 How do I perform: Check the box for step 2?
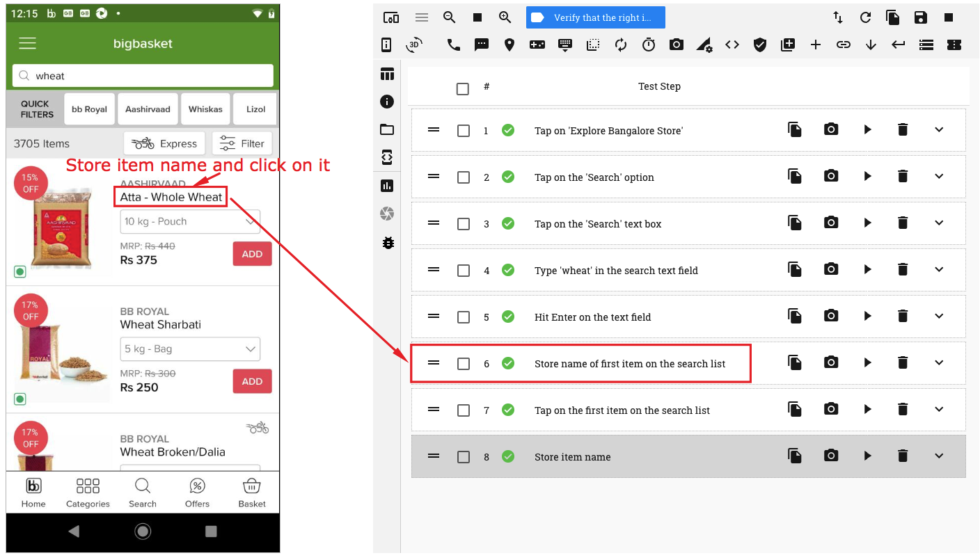(x=464, y=177)
